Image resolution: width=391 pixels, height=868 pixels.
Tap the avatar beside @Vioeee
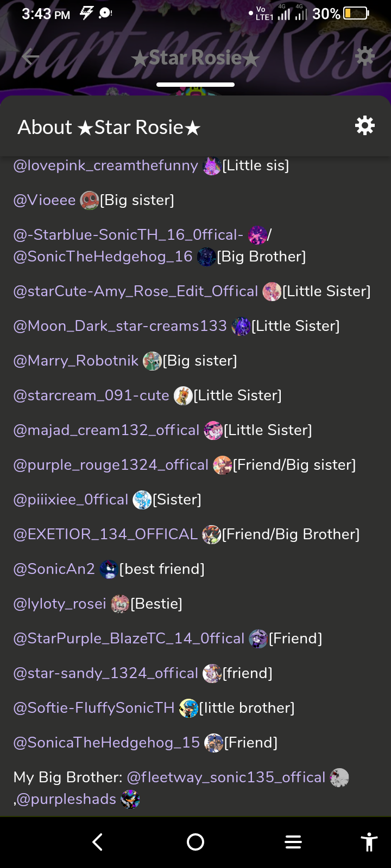[x=89, y=201]
